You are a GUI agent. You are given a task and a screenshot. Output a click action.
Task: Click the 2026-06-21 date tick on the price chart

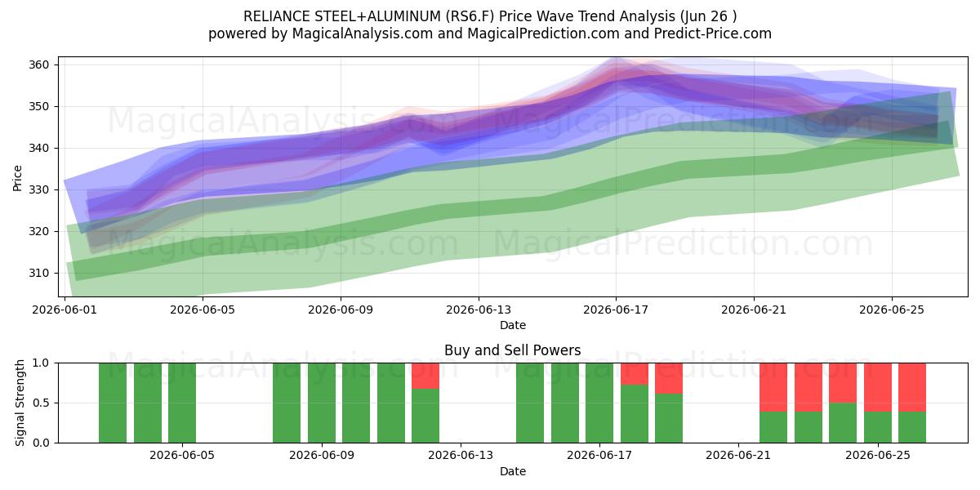coord(754,310)
